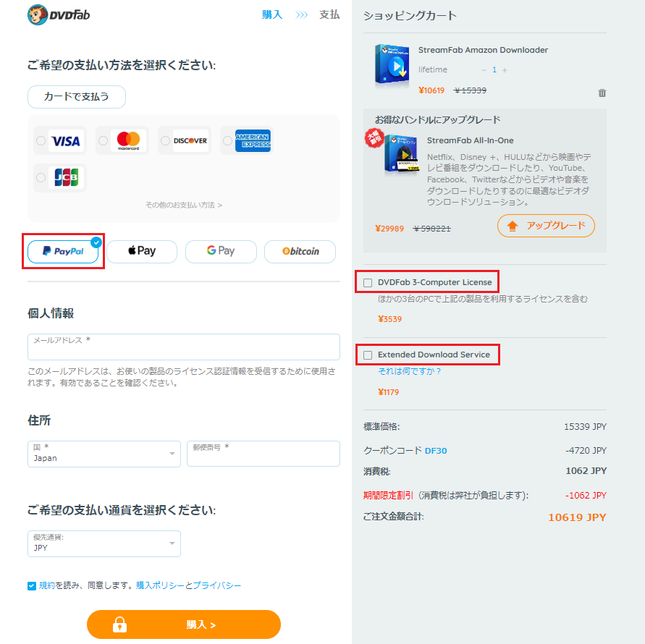This screenshot has height=644, width=645.
Task: Open the プライバシー link
Action: pos(216,585)
